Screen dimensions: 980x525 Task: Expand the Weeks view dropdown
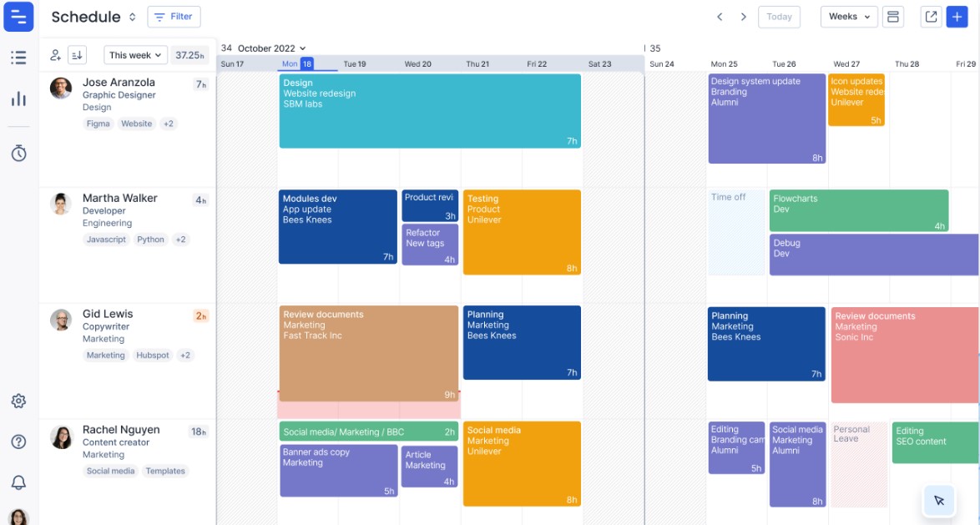click(x=849, y=17)
